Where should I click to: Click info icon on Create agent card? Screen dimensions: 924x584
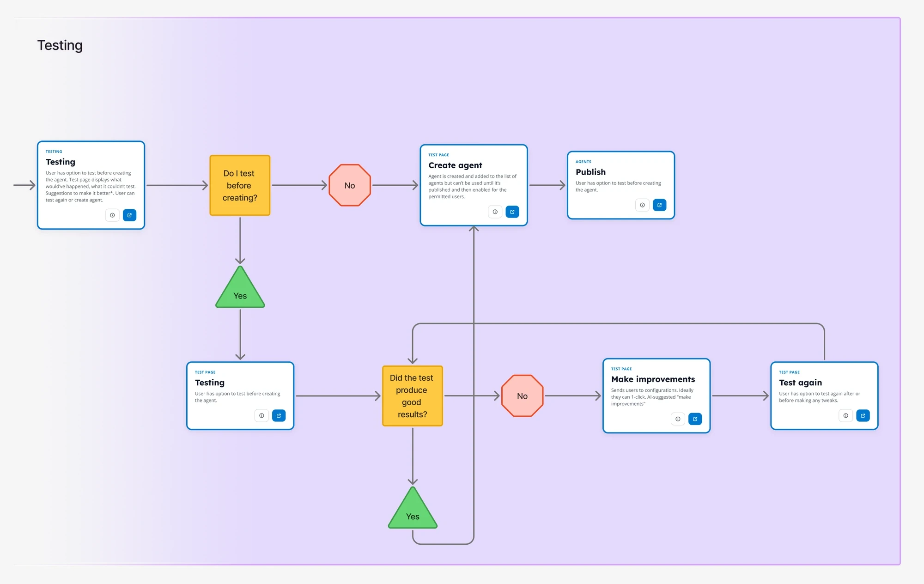[x=495, y=212]
